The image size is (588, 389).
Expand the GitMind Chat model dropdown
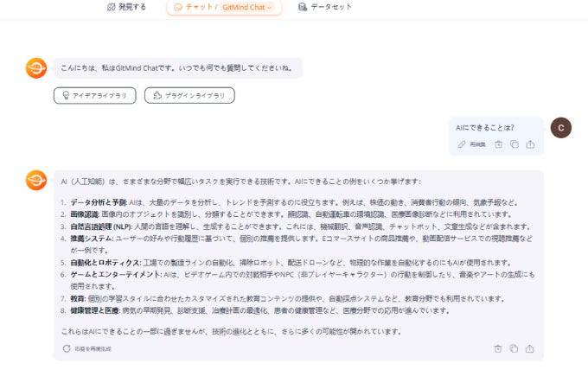(x=246, y=7)
